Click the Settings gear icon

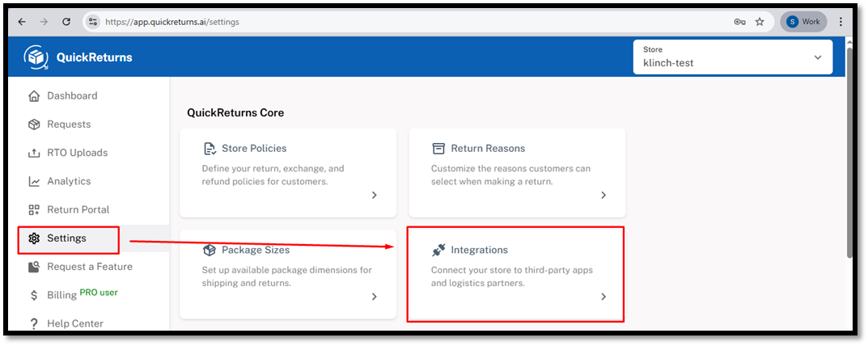point(34,238)
